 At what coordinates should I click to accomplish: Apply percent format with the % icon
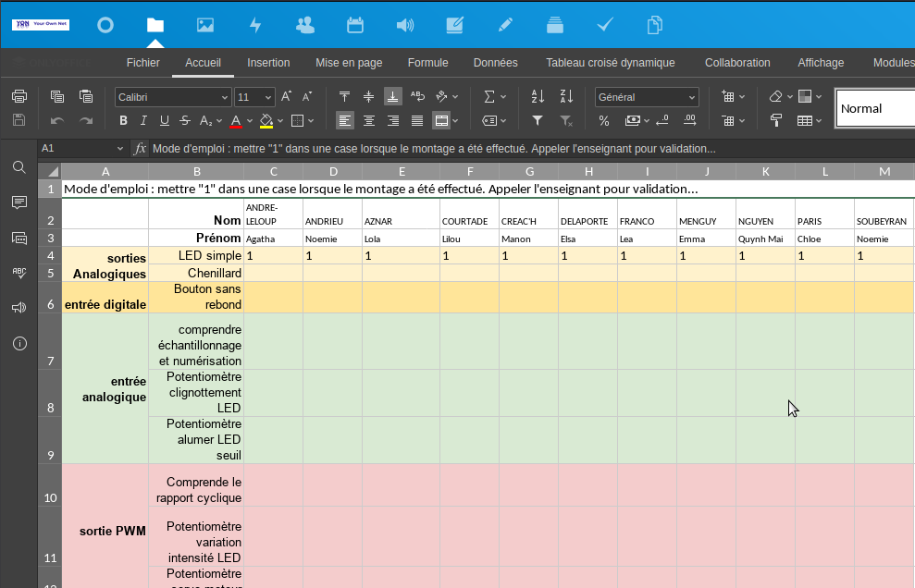604,120
